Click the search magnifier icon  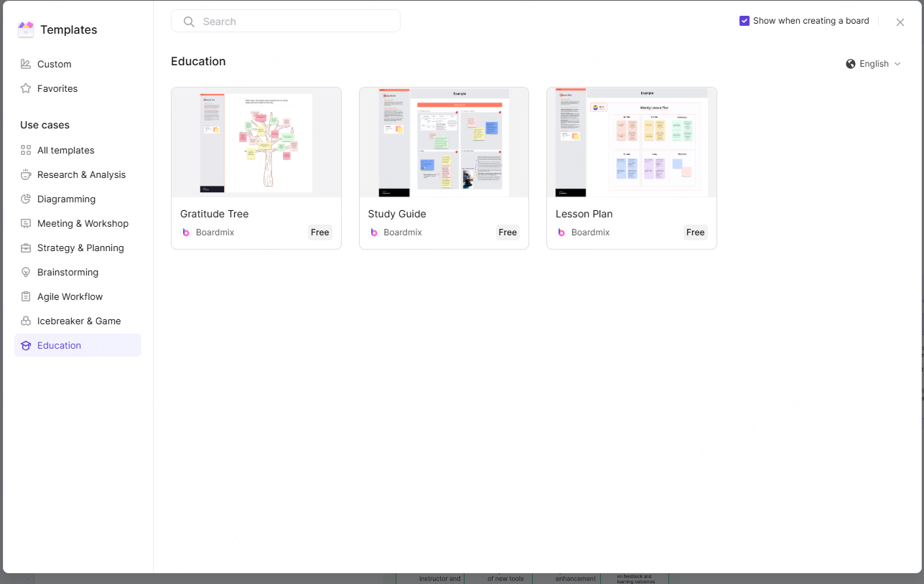189,22
